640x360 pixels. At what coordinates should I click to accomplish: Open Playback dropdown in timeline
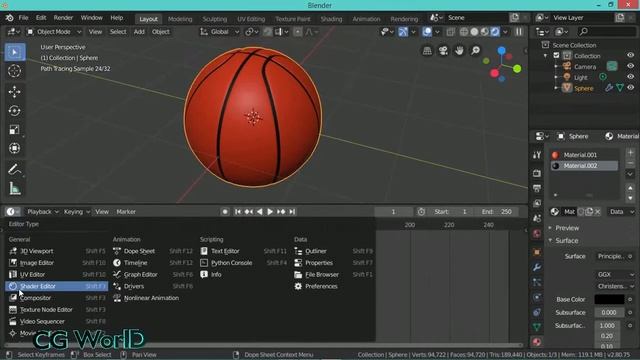point(43,212)
